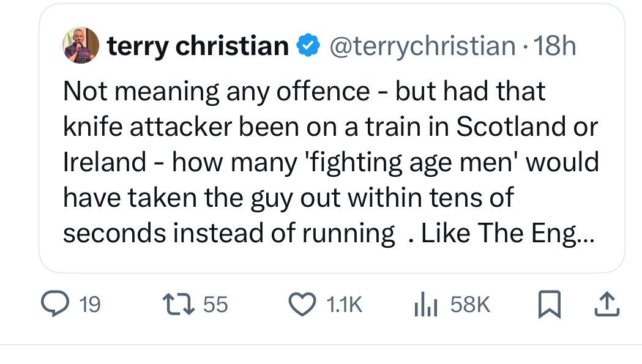The height and width of the screenshot is (364, 642).
Task: Click the reply count '19'
Action: tap(89, 305)
